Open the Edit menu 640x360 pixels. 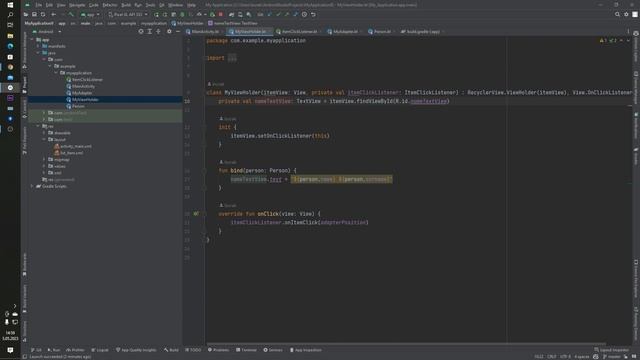pyautogui.click(x=49, y=5)
